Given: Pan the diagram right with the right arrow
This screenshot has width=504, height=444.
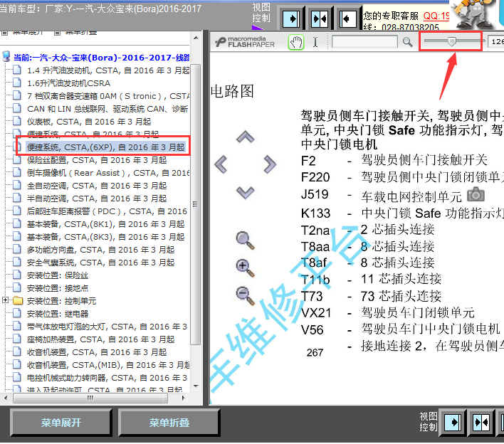Looking at the screenshot, I should pyautogui.click(x=269, y=165).
